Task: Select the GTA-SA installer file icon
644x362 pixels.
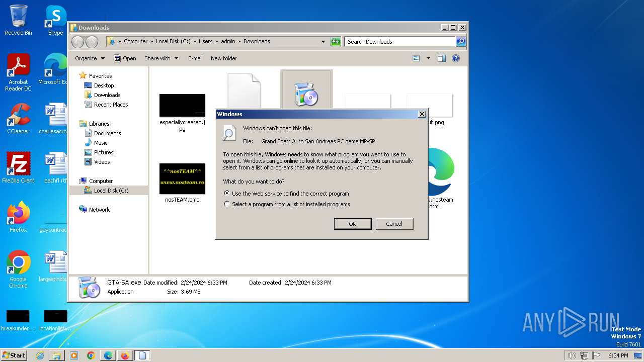Action: (306, 95)
